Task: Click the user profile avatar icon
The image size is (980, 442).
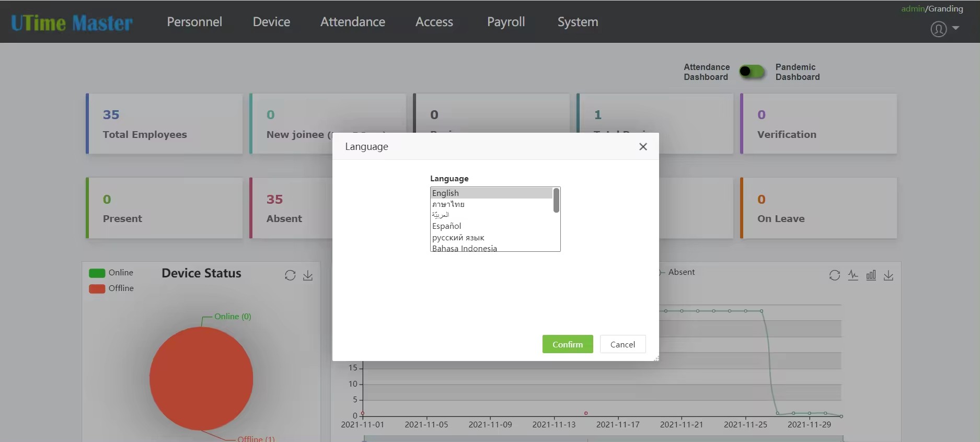Action: 938,29
